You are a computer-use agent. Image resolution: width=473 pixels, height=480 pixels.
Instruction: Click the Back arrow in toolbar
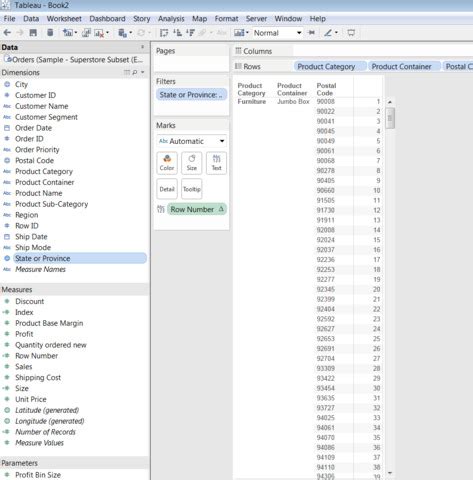tap(7, 33)
